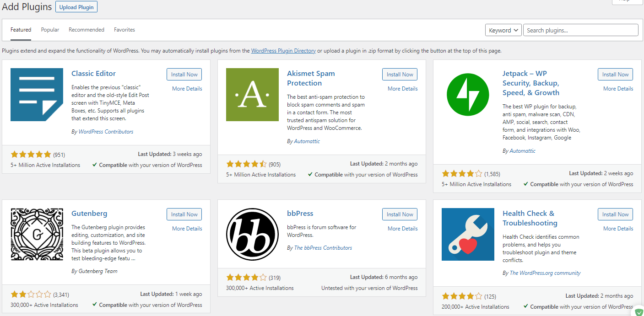The image size is (644, 316).
Task: Click the Health Check wrench-and-heart icon
Action: (x=468, y=234)
